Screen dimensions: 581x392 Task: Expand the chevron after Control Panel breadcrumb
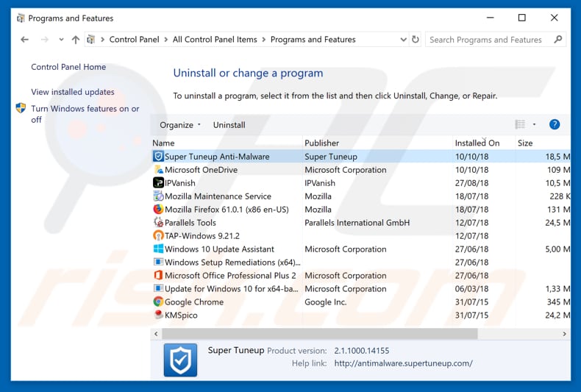coord(165,39)
